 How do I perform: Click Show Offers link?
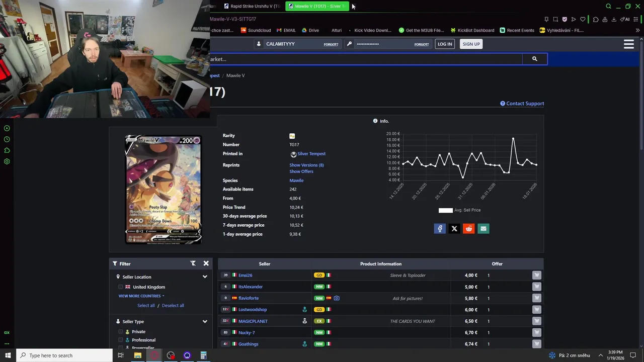coord(301,171)
